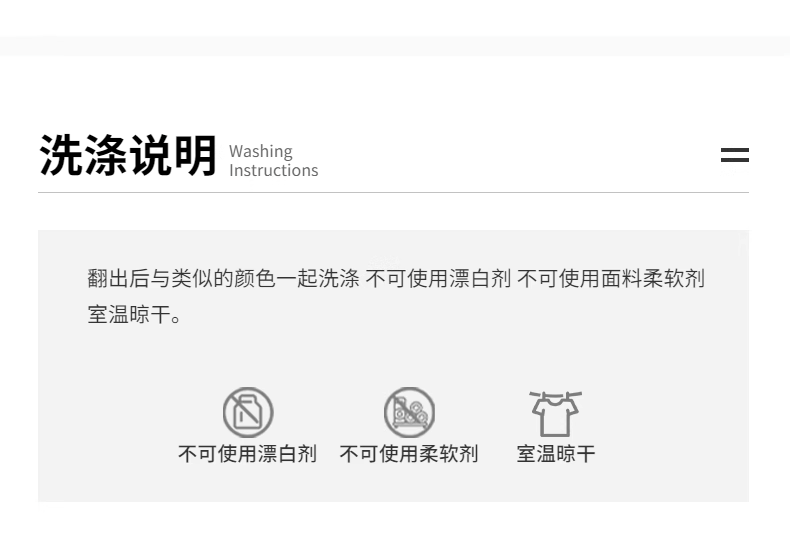
Task: Open the two-line hamburger menu icon
Action: click(735, 155)
